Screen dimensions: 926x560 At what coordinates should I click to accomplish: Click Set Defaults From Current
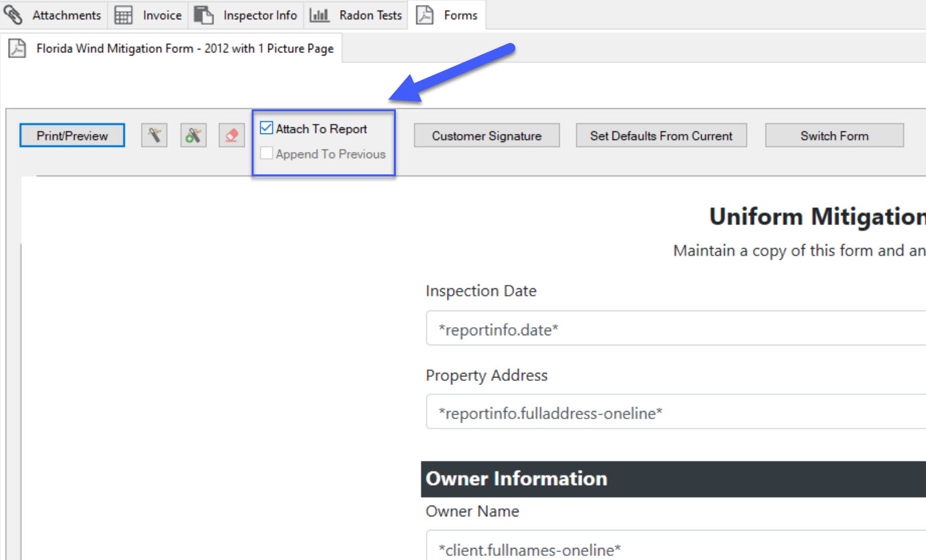[661, 135]
